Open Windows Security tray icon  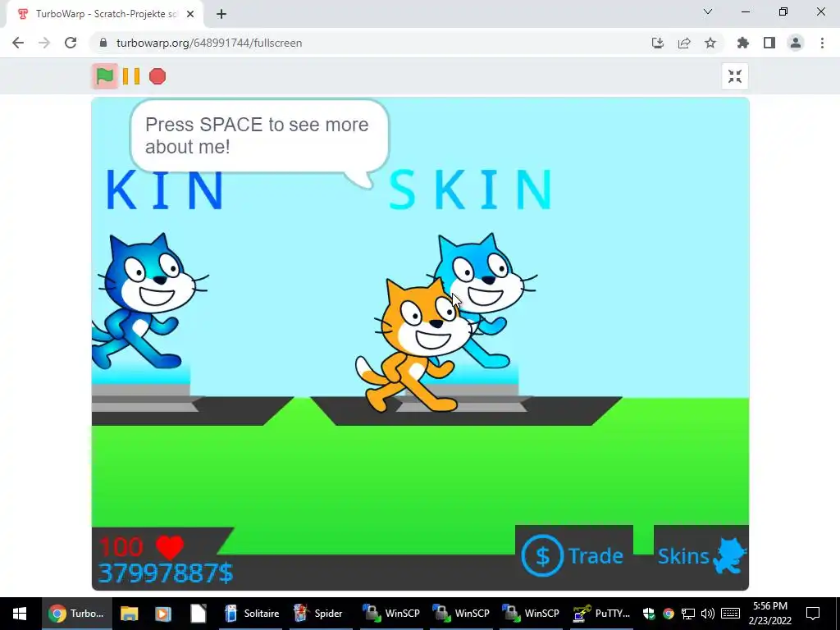pyautogui.click(x=649, y=614)
